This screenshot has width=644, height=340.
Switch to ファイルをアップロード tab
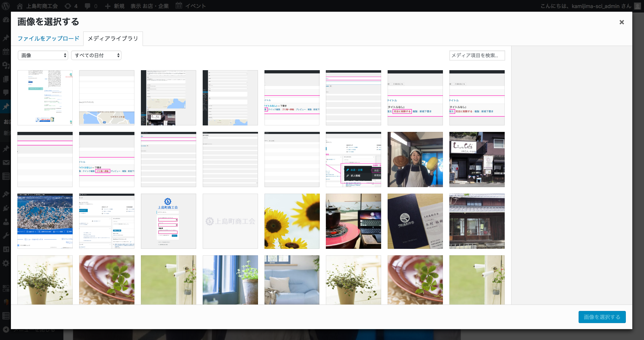click(x=48, y=39)
